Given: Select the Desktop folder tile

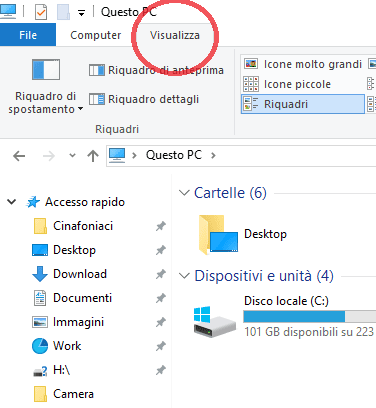Looking at the screenshot, I should (242, 235).
